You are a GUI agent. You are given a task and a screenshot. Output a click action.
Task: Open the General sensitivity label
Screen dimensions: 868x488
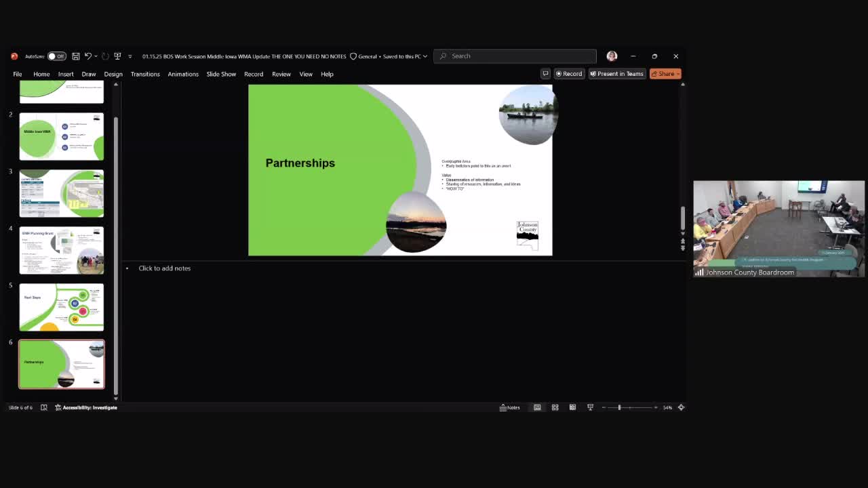(363, 56)
